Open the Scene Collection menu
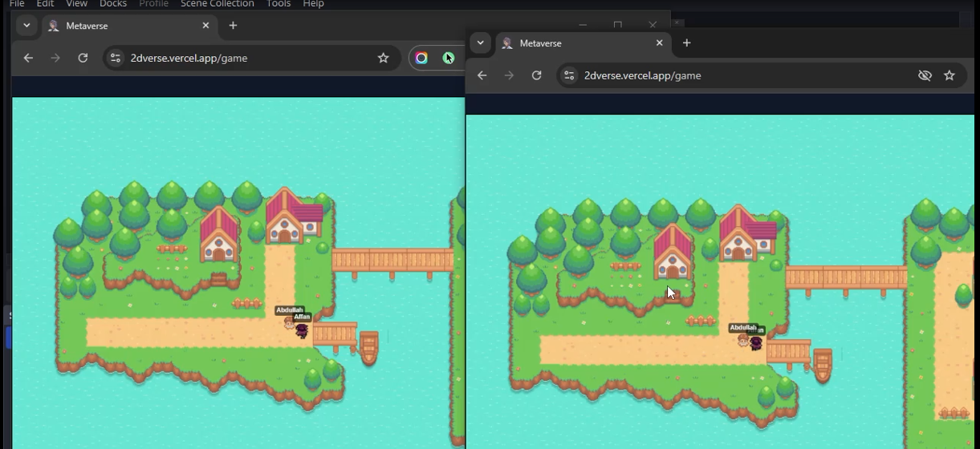 pos(217,4)
